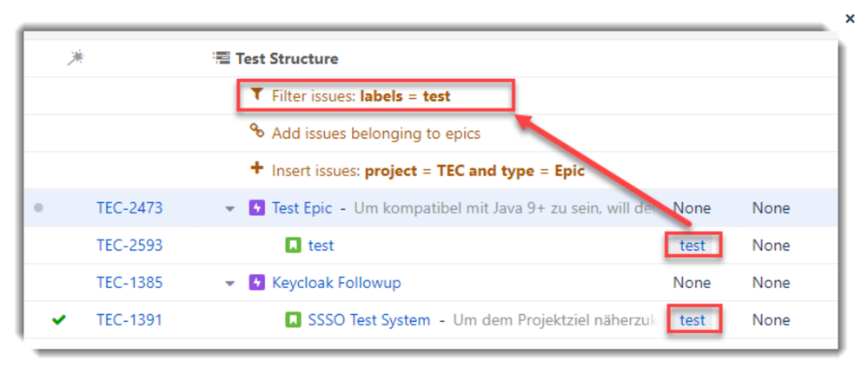Collapse the Keycloak Followup row
Viewport: 868px width, 374px height.
(x=230, y=284)
